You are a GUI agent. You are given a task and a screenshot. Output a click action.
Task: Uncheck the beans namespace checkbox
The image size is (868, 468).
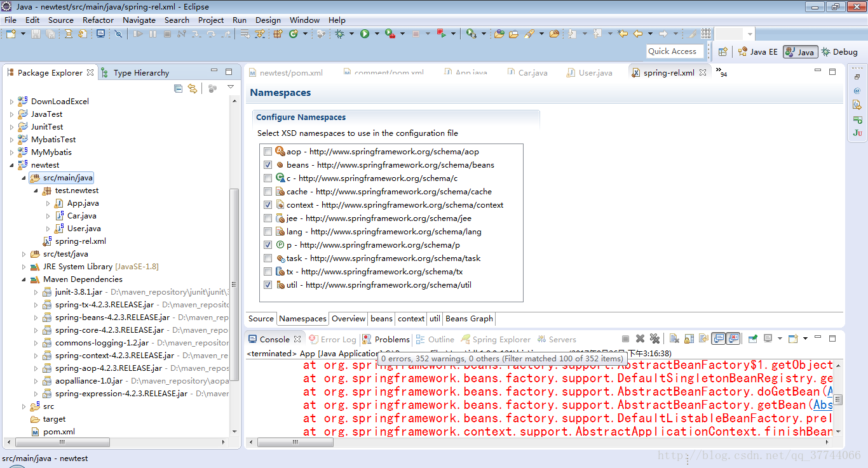268,165
